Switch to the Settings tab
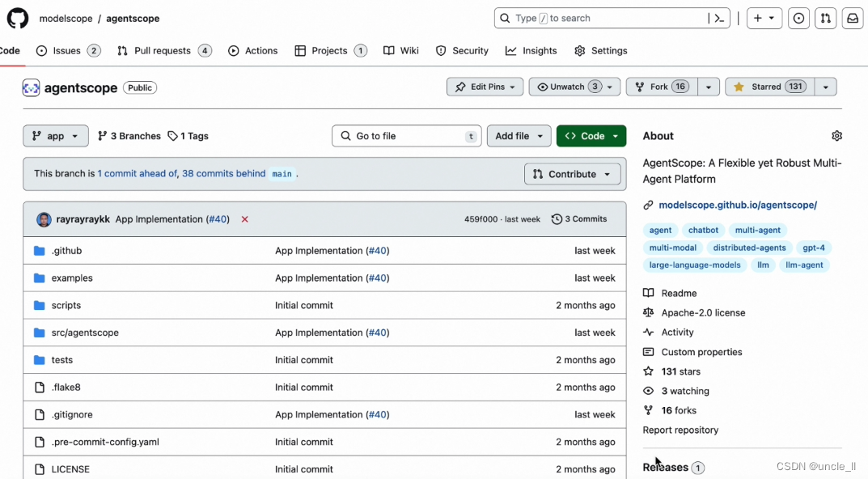Viewport: 868px width, 479px height. pyautogui.click(x=601, y=50)
